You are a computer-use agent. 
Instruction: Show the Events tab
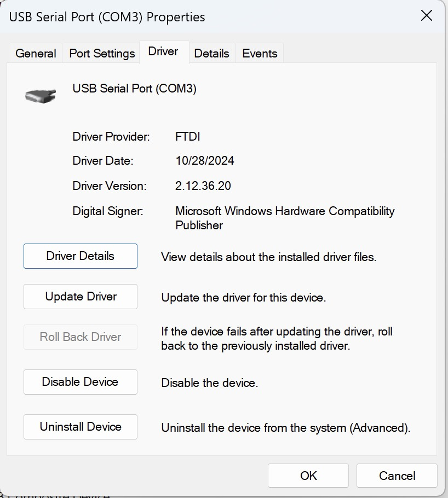(260, 54)
